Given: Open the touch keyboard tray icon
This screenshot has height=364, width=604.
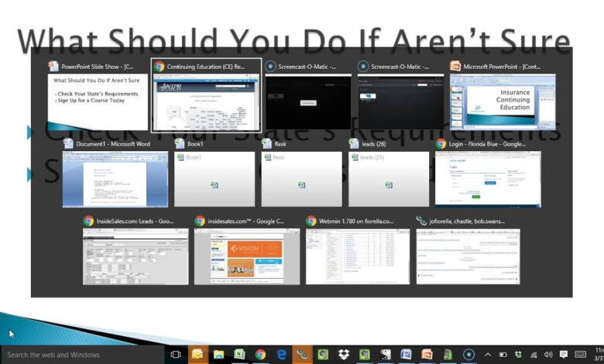Looking at the screenshot, I should coord(581,355).
